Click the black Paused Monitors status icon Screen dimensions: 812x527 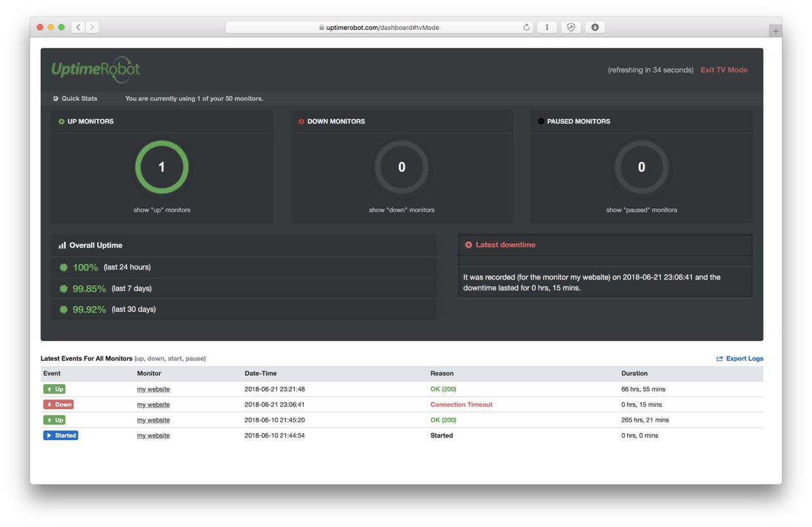(x=541, y=121)
